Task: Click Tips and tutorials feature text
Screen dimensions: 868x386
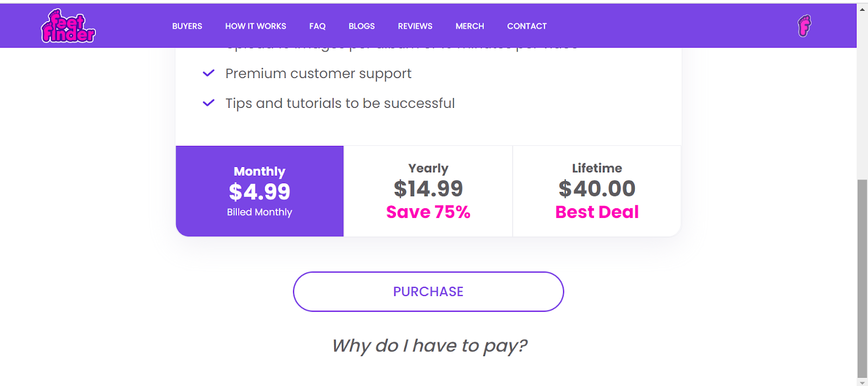Action: [340, 103]
